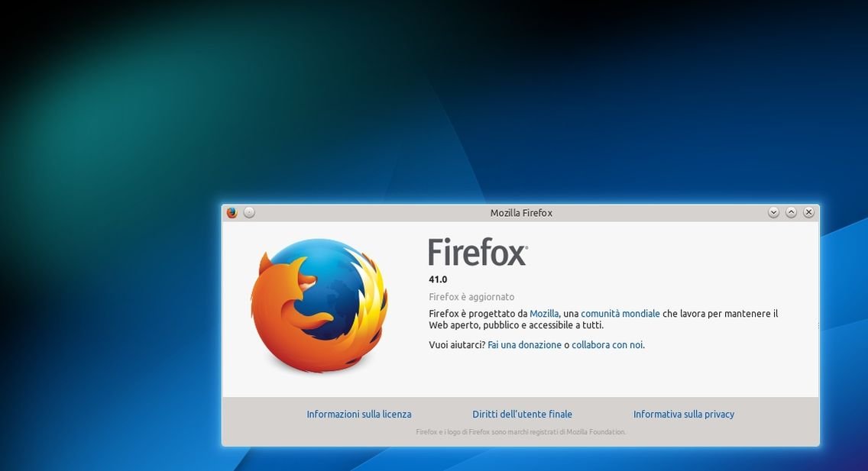The width and height of the screenshot is (868, 471).
Task: Click the Firefox window menu icon in titlebar
Action: pos(232,213)
